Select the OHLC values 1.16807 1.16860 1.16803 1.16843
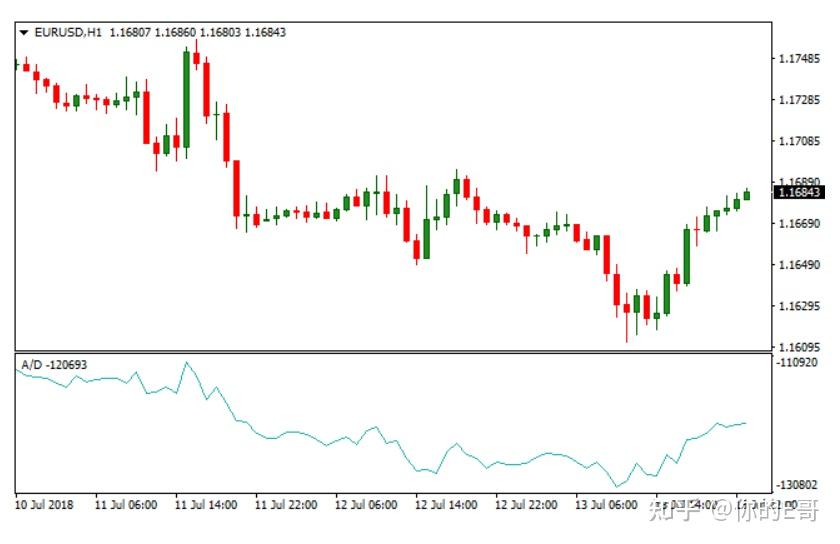840x544 pixels. (198, 33)
